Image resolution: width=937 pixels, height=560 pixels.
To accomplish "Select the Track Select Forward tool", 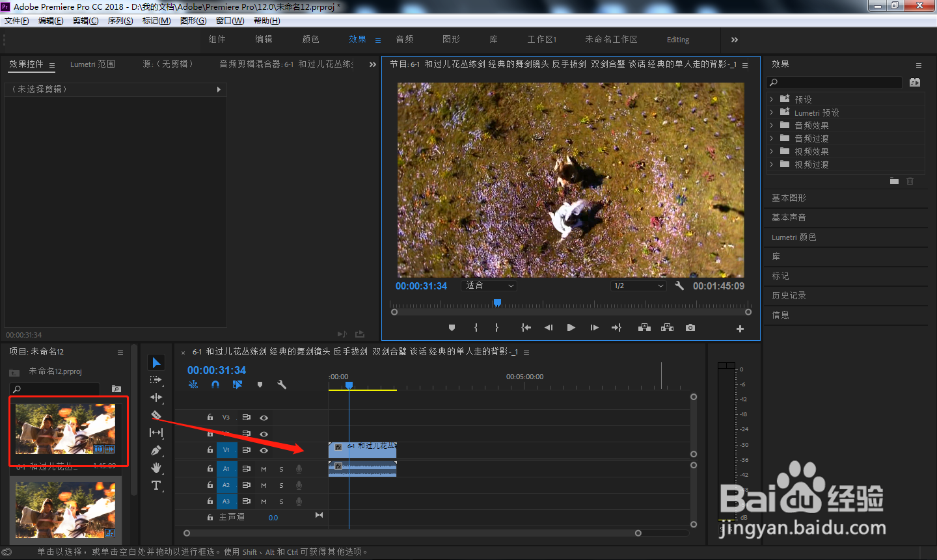I will tap(156, 380).
